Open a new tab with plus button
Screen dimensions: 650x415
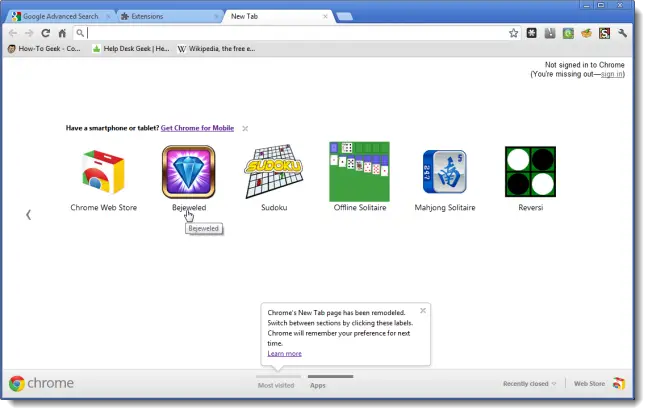[x=344, y=17]
